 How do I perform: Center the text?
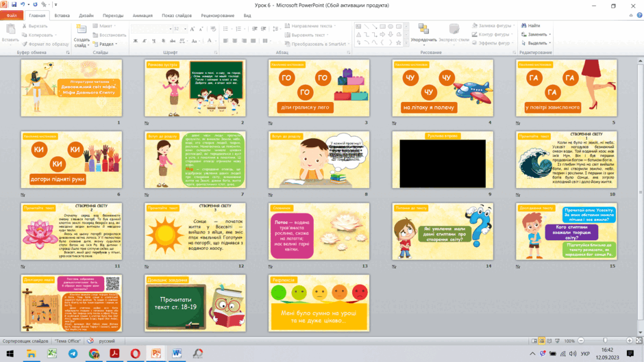coord(234,40)
